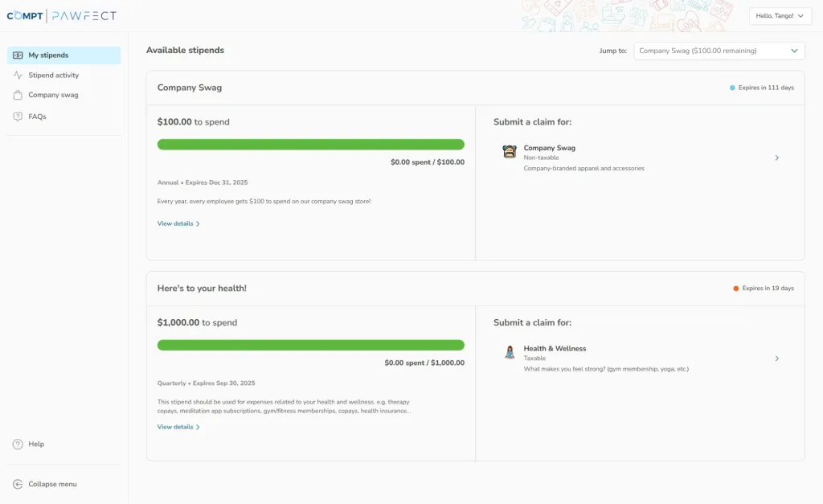View details of the health stipend

pos(178,427)
